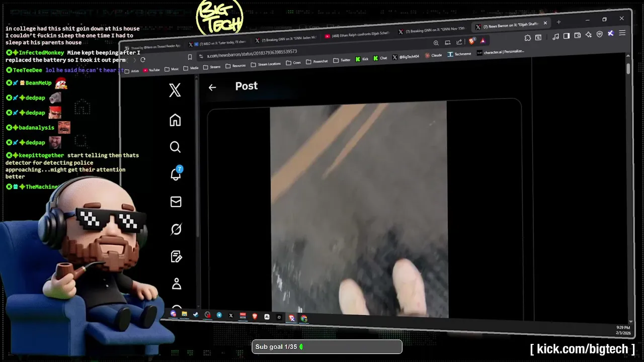Open the Techmeme bookmark
This screenshot has height=362, width=644.
tap(459, 54)
